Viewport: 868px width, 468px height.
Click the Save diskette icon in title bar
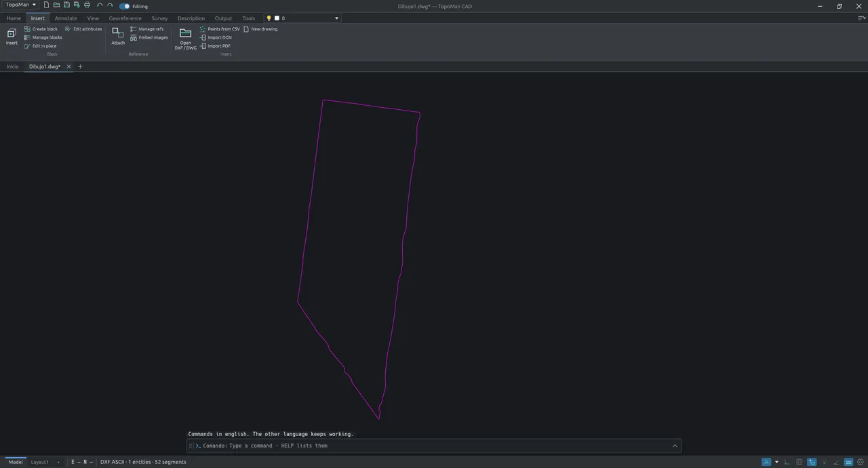point(66,5)
